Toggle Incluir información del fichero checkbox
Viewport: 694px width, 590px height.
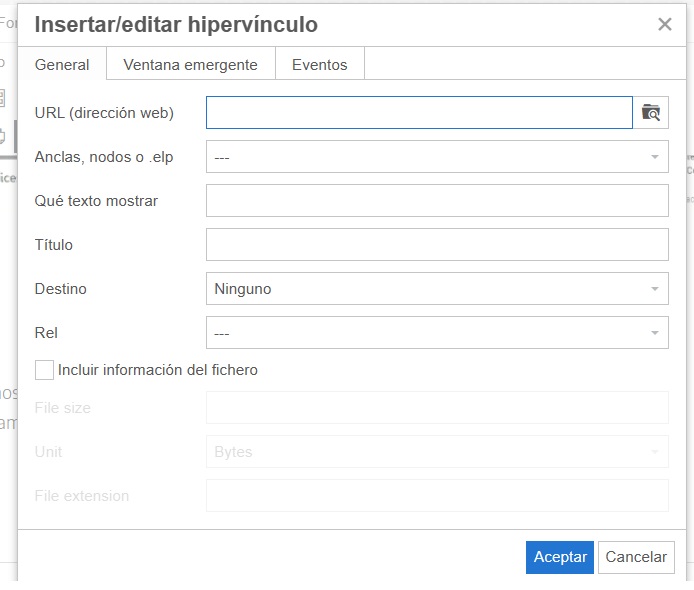[44, 370]
